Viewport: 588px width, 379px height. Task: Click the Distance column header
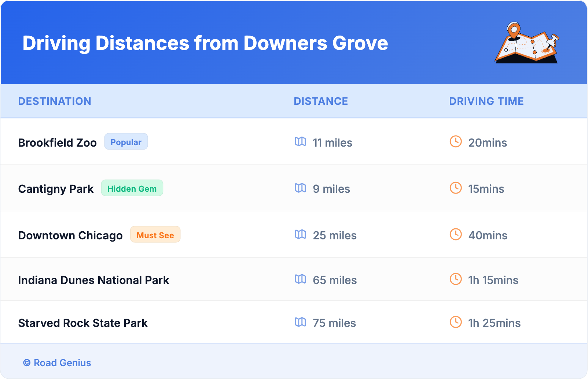click(x=321, y=101)
